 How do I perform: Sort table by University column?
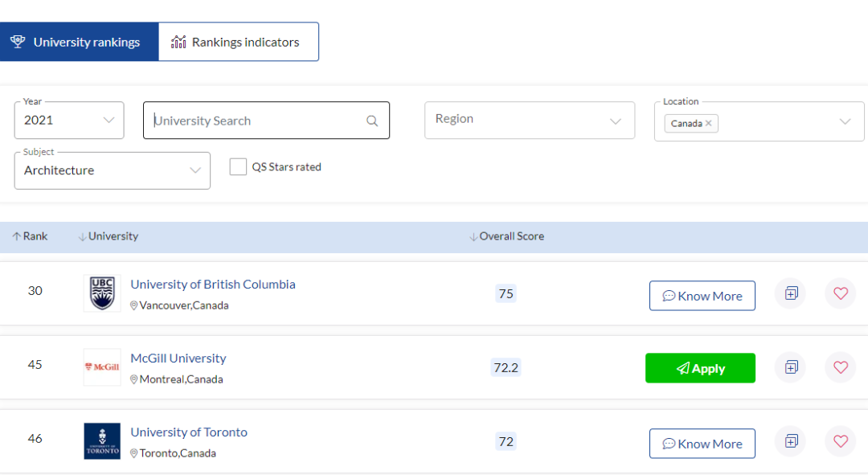[108, 236]
